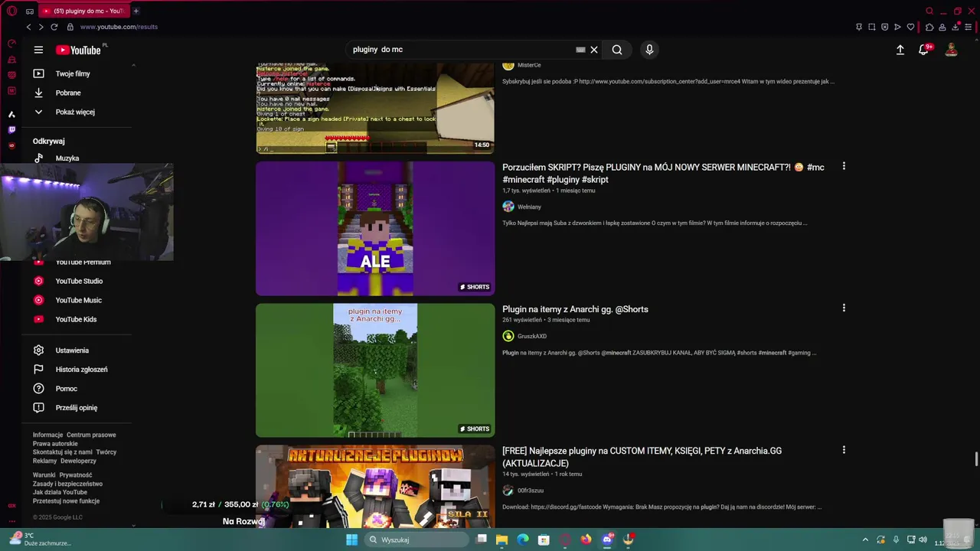This screenshot has width=980, height=551.
Task: Open YouTube Studio link
Action: [x=79, y=281]
